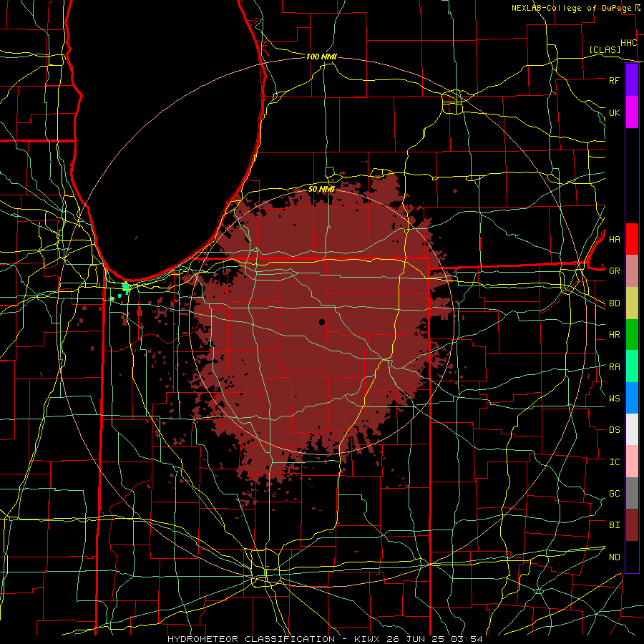Click the 50 NMI range ring label

tap(321, 189)
